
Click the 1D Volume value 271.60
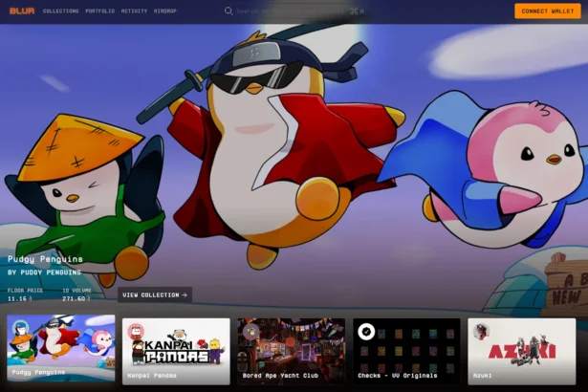[74, 299]
